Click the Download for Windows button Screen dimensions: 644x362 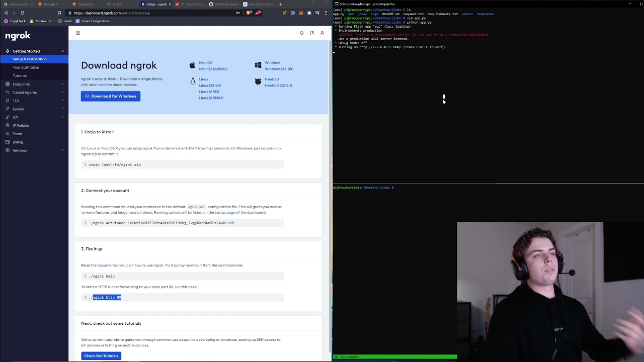[111, 96]
